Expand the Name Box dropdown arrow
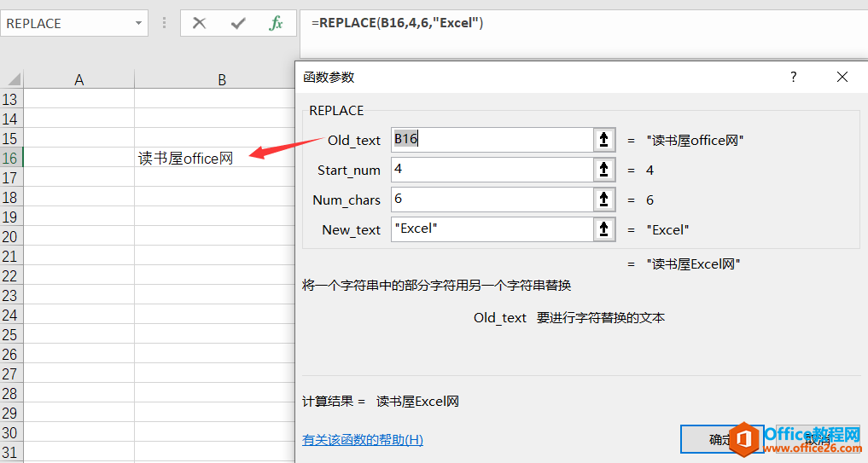 pyautogui.click(x=138, y=23)
